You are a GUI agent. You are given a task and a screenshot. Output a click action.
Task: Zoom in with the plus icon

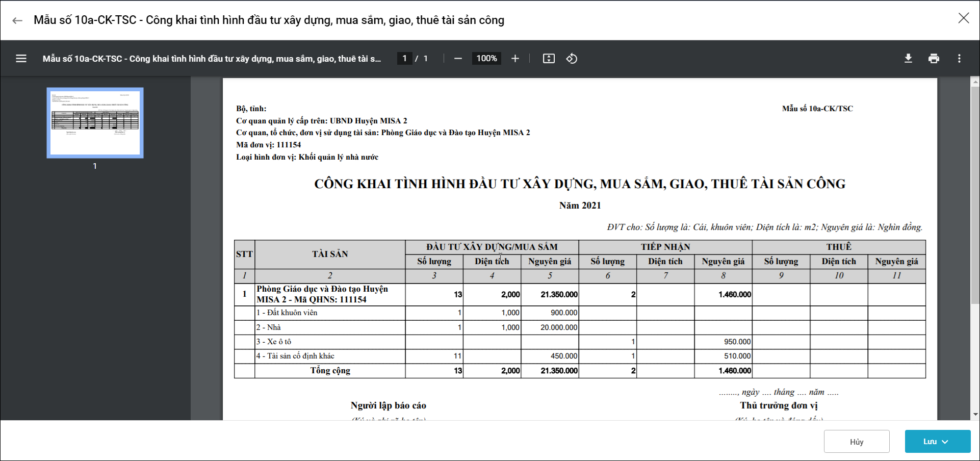[x=515, y=59]
